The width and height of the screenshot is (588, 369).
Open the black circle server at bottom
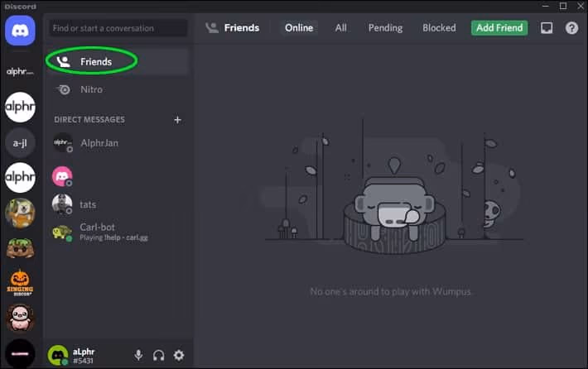coord(20,353)
